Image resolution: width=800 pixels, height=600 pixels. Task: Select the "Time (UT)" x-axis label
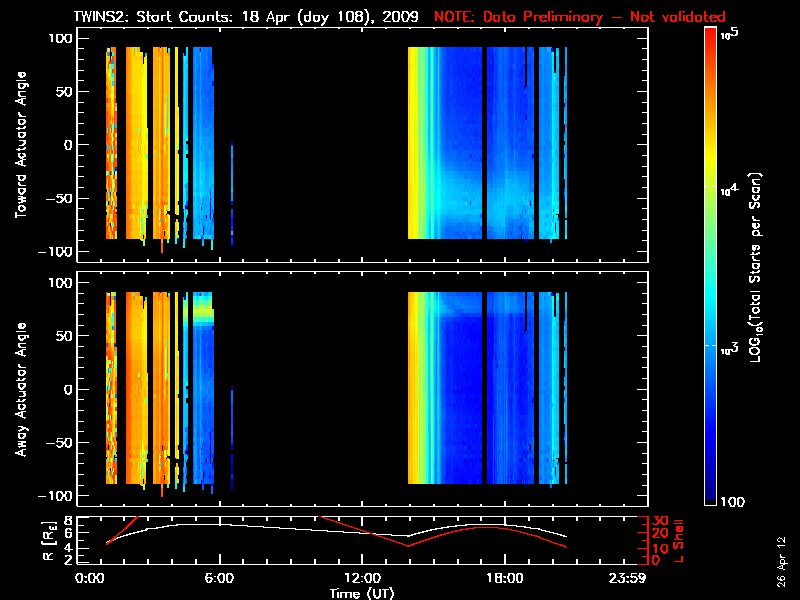(x=363, y=593)
